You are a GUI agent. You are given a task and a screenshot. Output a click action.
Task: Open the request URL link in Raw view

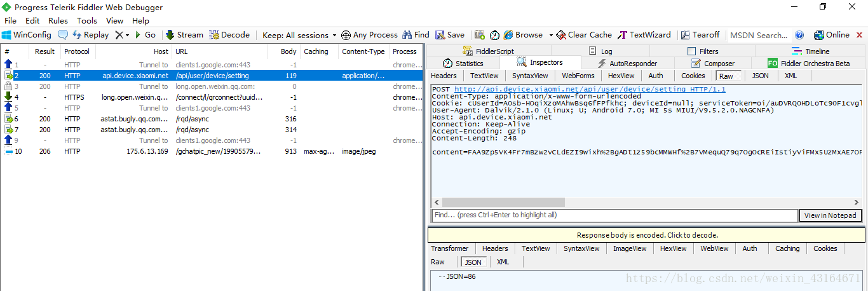pyautogui.click(x=590, y=90)
